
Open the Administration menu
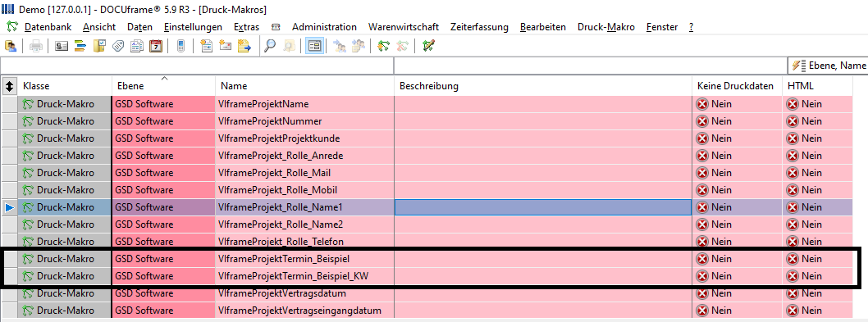tap(324, 26)
